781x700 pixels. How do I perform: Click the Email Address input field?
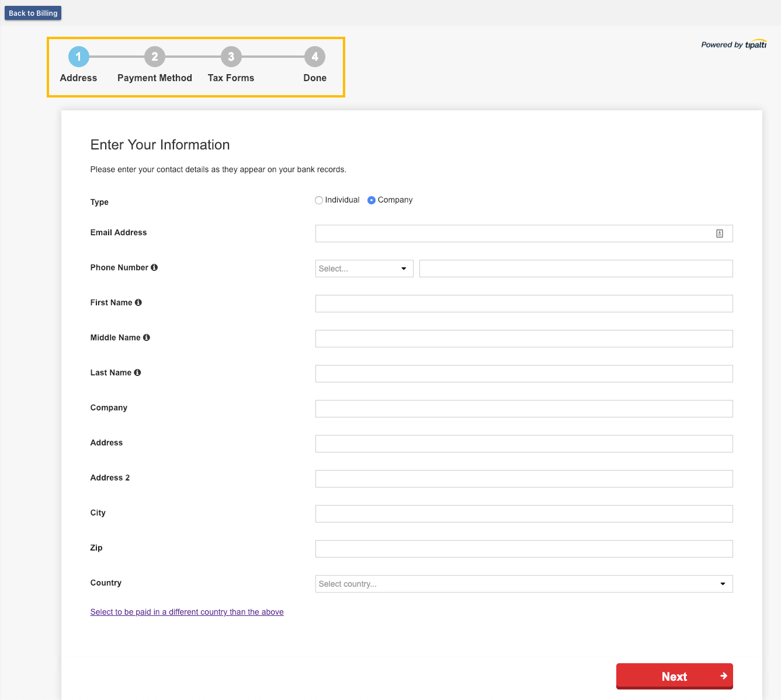(x=514, y=234)
